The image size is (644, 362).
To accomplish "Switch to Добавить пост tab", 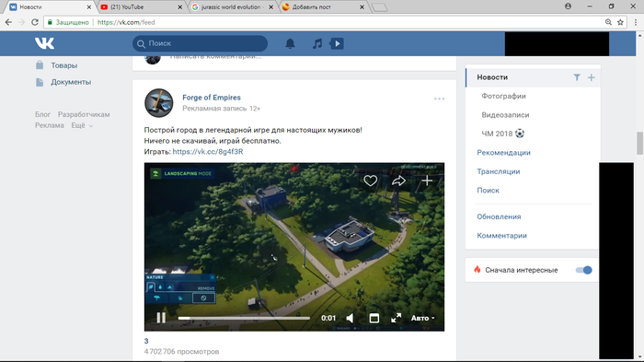I will 323,7.
